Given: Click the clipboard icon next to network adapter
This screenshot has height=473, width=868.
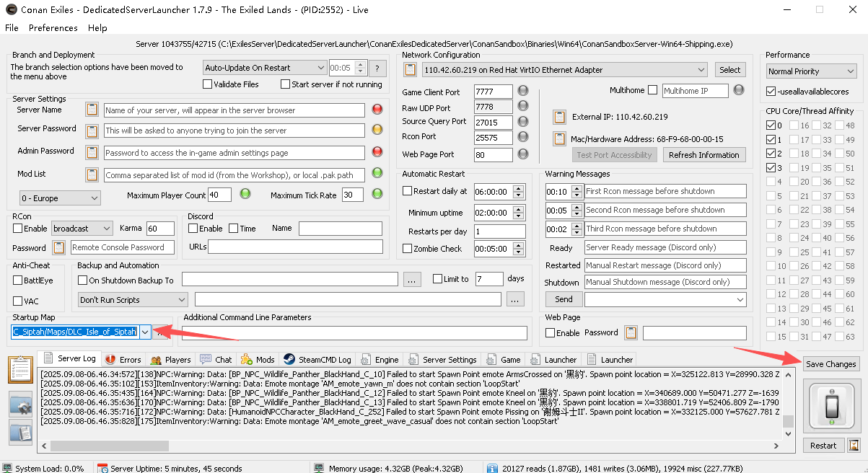Looking at the screenshot, I should [410, 70].
